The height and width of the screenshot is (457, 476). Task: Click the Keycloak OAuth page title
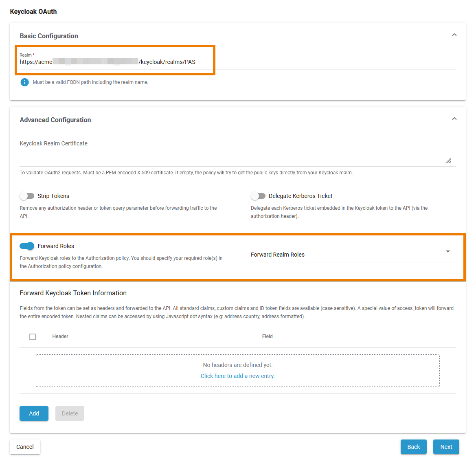[x=33, y=11]
